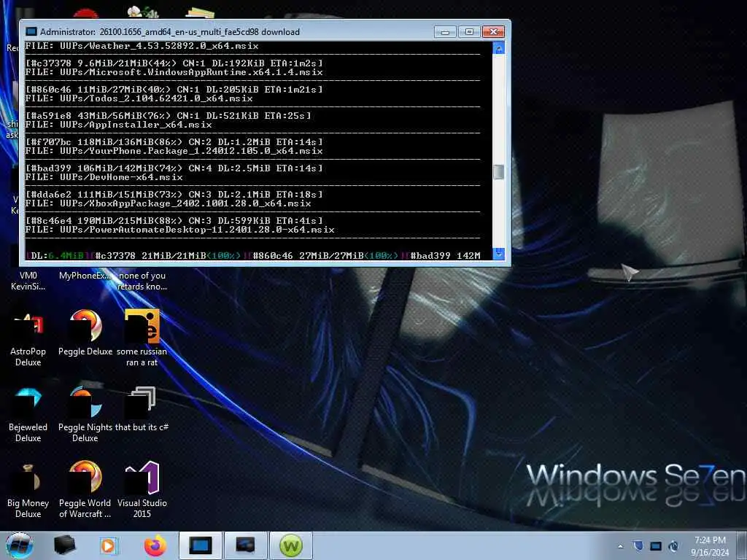Image resolution: width=747 pixels, height=560 pixels.
Task: Click the monitor icon in system tray
Action: [656, 546]
